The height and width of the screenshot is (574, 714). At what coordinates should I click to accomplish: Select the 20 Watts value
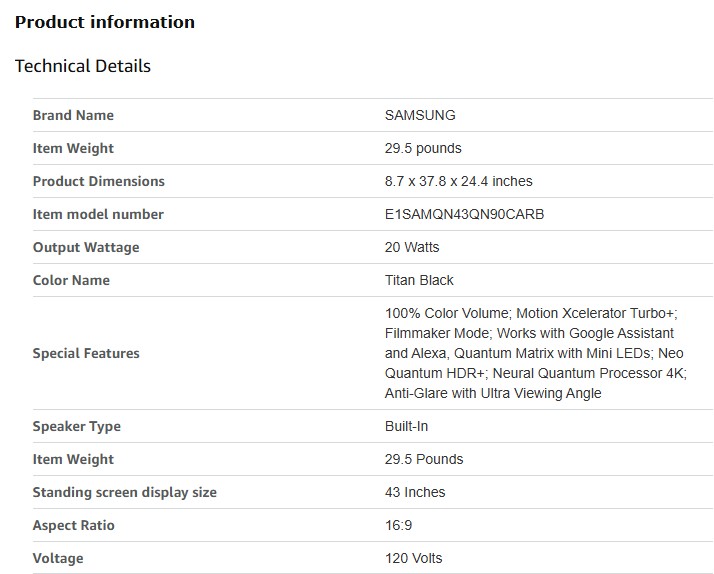pyautogui.click(x=412, y=247)
